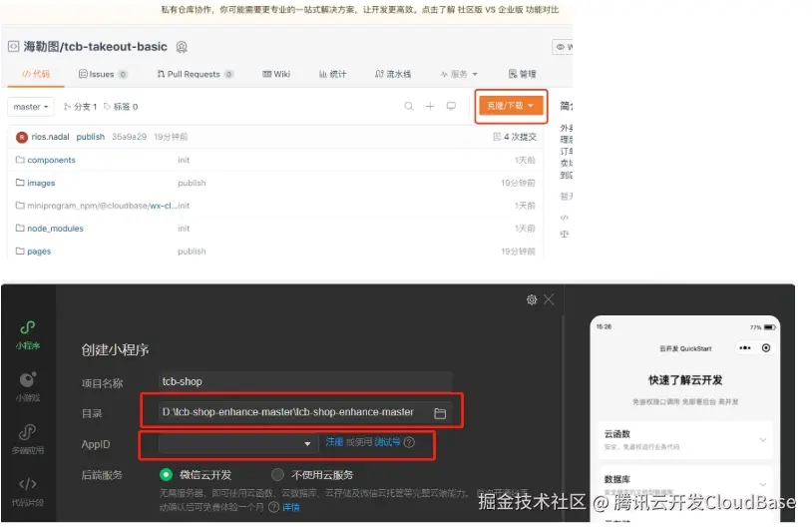This screenshot has height=528, width=812.
Task: Click the 测试号 link
Action: [387, 442]
